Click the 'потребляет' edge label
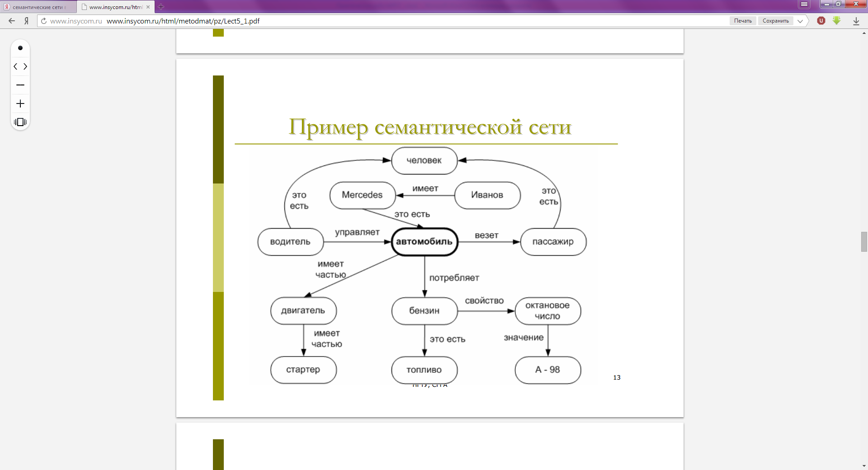This screenshot has width=868, height=470. [454, 278]
